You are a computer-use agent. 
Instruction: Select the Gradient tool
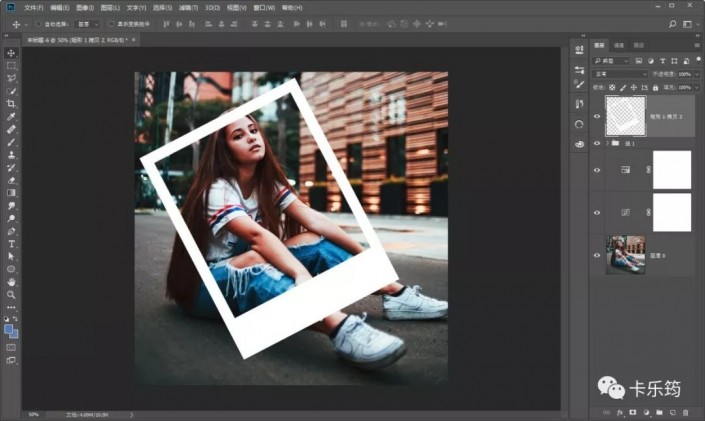tap(11, 193)
